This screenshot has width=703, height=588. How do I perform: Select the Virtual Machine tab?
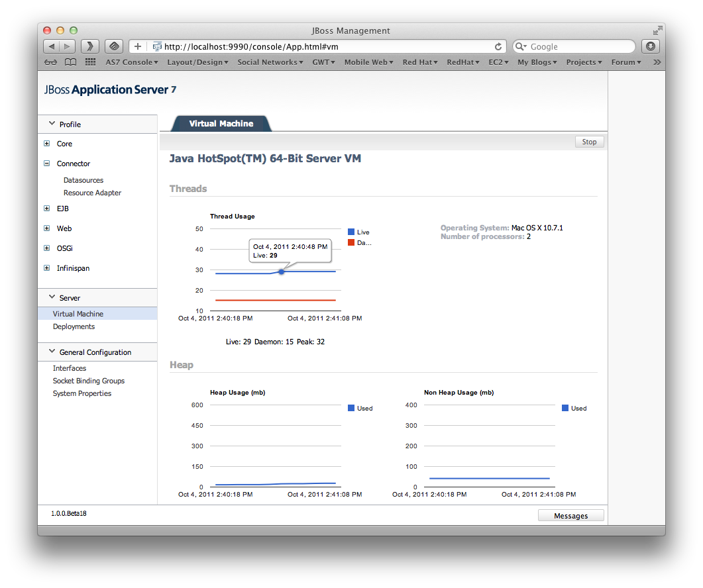221,124
